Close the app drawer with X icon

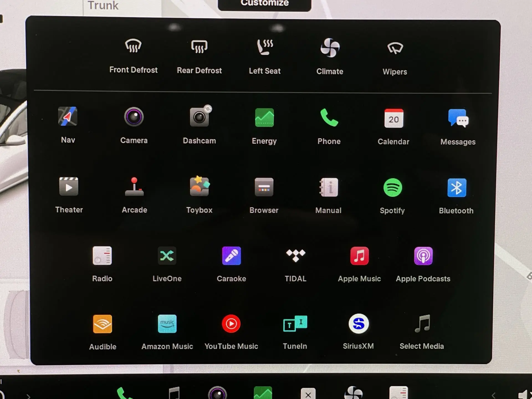[x=308, y=393]
